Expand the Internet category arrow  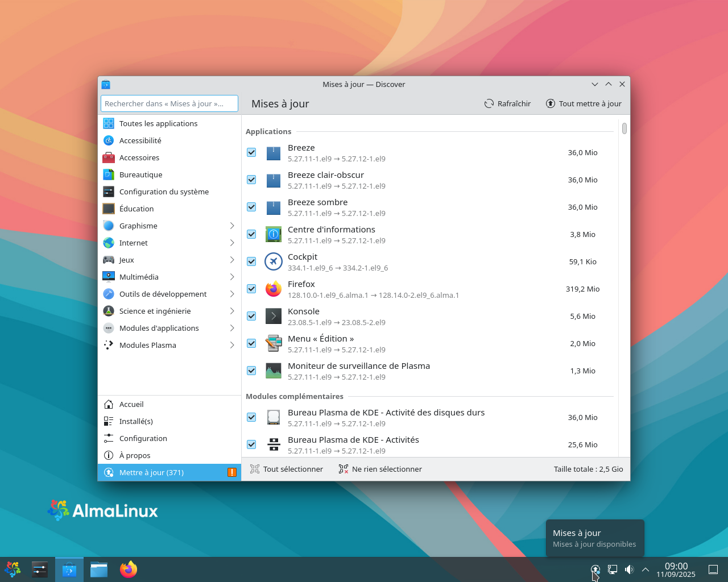click(232, 243)
